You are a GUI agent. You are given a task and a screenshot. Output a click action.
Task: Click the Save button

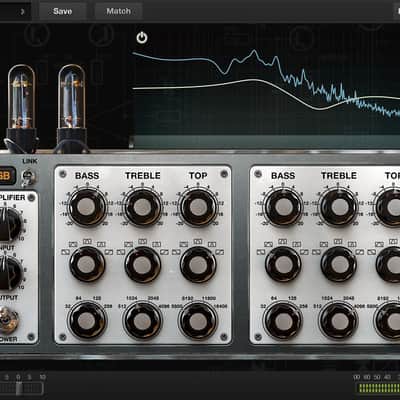pyautogui.click(x=62, y=11)
